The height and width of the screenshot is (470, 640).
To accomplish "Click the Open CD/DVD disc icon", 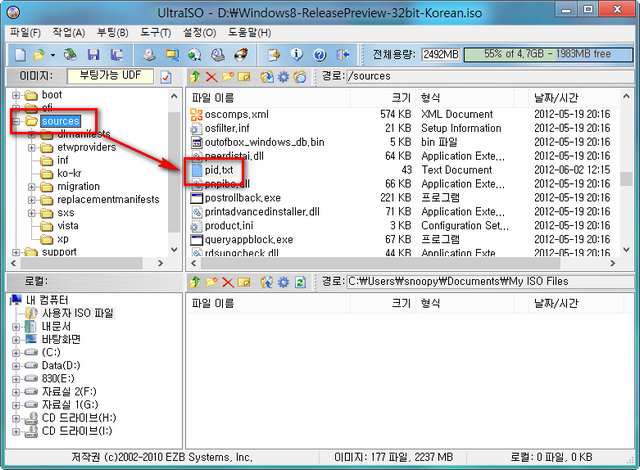I will (70, 55).
